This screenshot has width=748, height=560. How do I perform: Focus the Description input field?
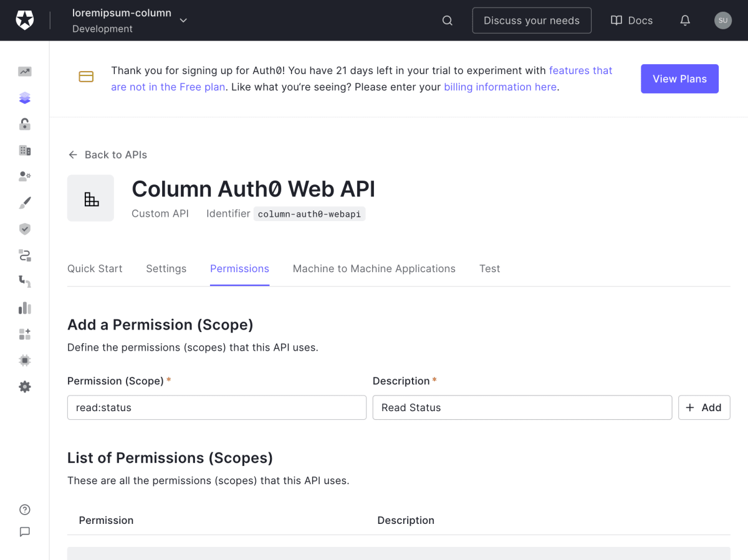[522, 407]
